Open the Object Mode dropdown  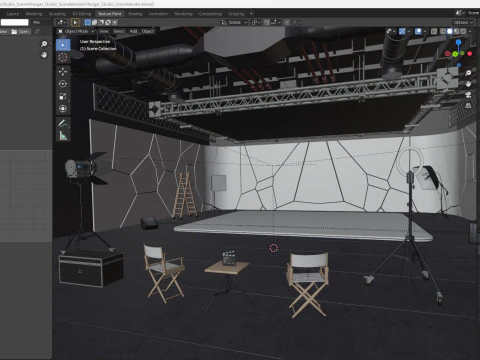click(76, 31)
